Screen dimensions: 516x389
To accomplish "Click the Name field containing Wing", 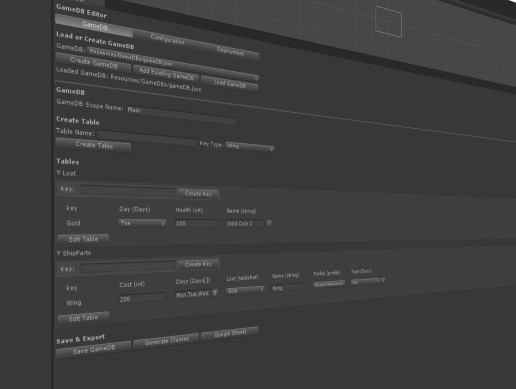I will (289, 287).
